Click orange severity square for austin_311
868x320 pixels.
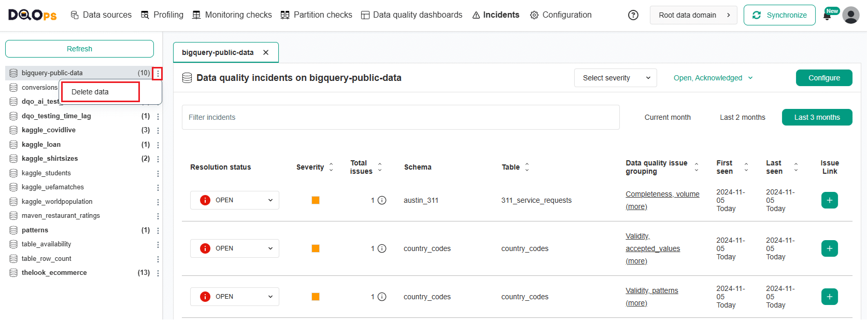coord(315,200)
